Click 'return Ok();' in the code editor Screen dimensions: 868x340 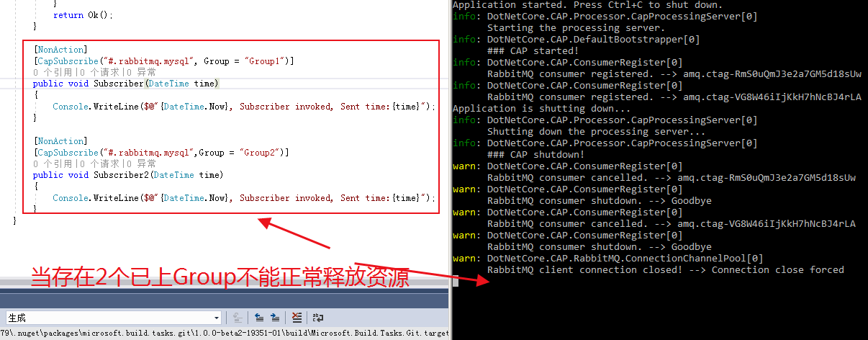(83, 14)
